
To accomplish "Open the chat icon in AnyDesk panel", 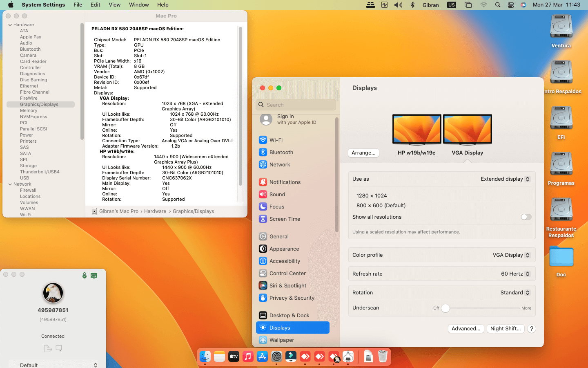I will (59, 348).
